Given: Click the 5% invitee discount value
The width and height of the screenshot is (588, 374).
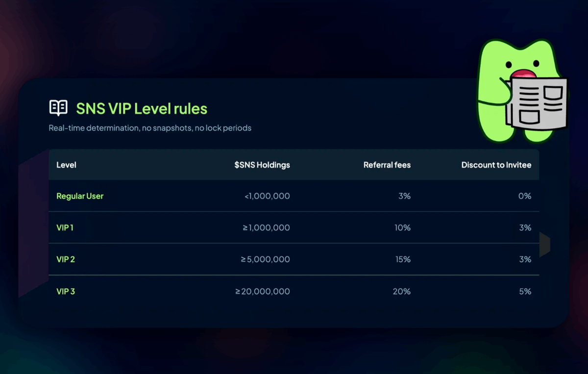Looking at the screenshot, I should tap(525, 291).
